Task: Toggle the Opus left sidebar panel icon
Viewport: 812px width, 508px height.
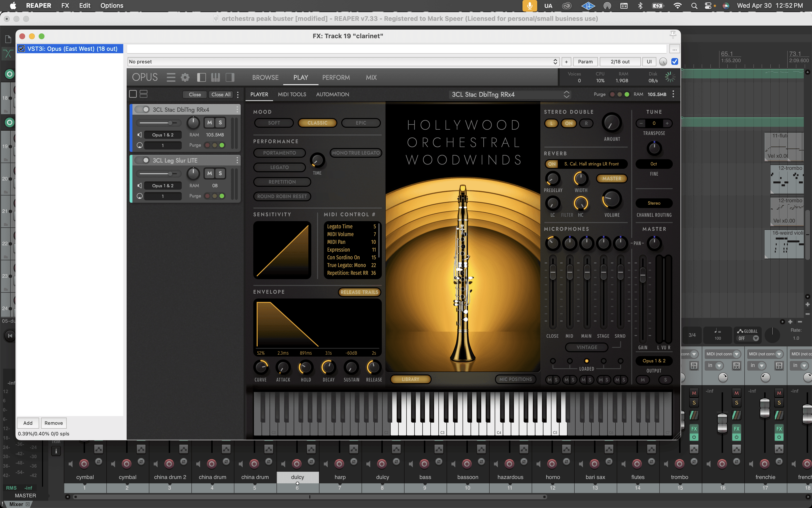Action: click(201, 78)
